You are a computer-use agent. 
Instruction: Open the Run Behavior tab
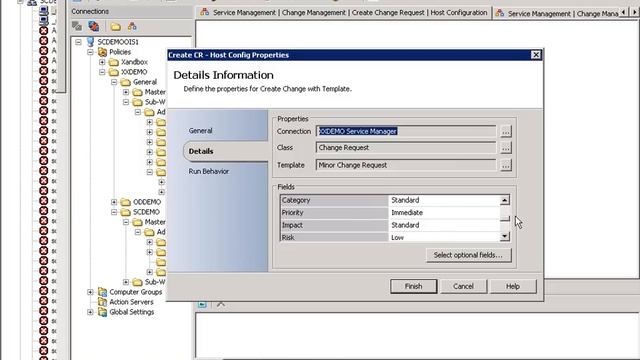(209, 171)
